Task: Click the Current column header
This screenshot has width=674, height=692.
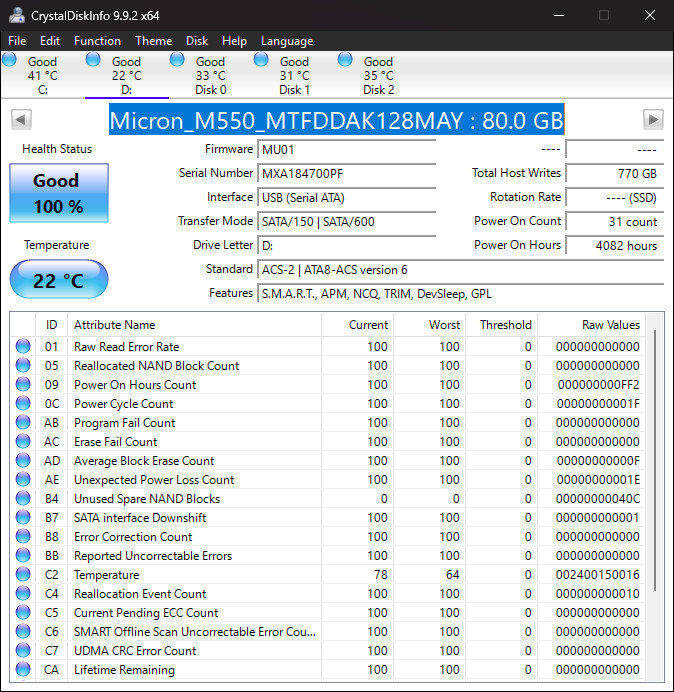Action: [357, 325]
